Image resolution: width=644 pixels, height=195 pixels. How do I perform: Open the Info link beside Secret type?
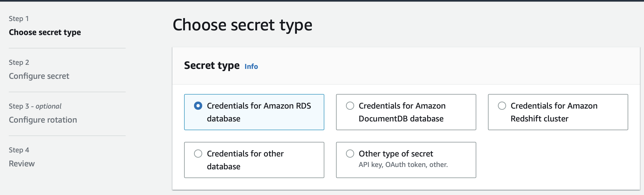pos(251,66)
